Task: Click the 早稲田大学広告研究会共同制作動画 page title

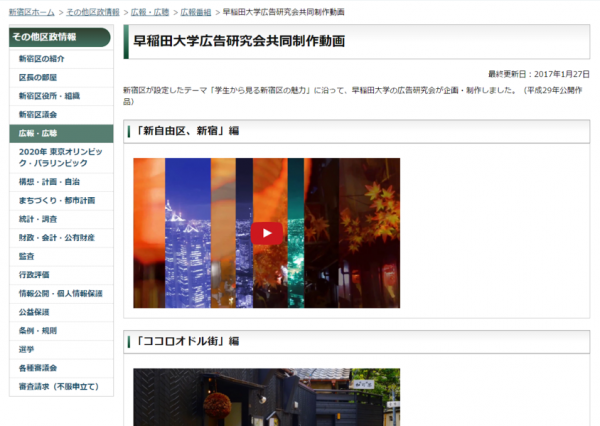Action: tap(239, 41)
